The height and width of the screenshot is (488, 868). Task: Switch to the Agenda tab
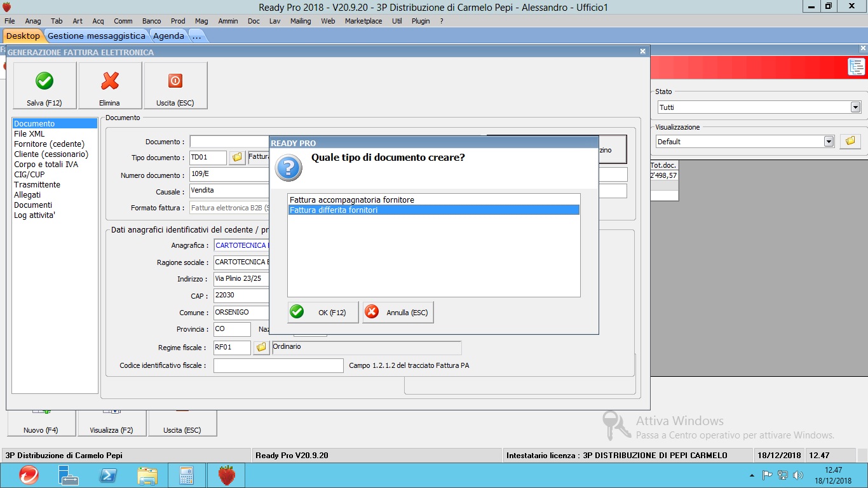(x=168, y=36)
